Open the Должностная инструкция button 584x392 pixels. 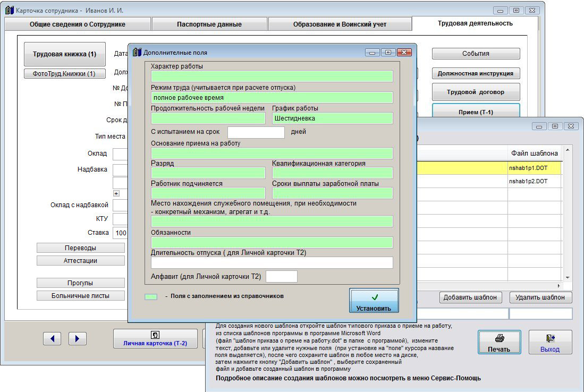(x=476, y=74)
